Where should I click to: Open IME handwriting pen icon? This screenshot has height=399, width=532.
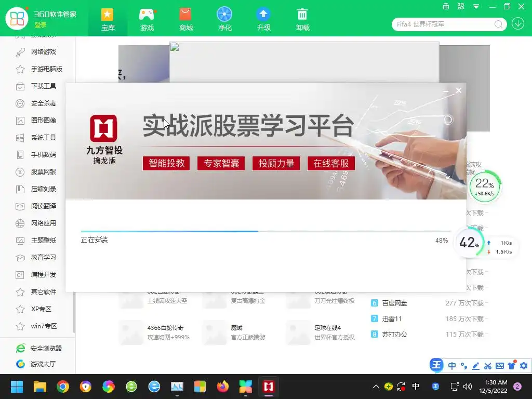tap(476, 366)
